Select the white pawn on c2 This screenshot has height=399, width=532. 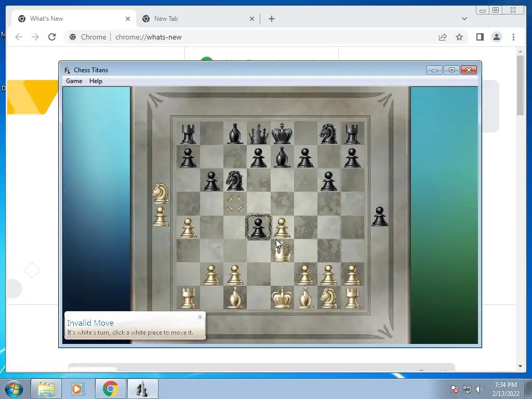235,274
